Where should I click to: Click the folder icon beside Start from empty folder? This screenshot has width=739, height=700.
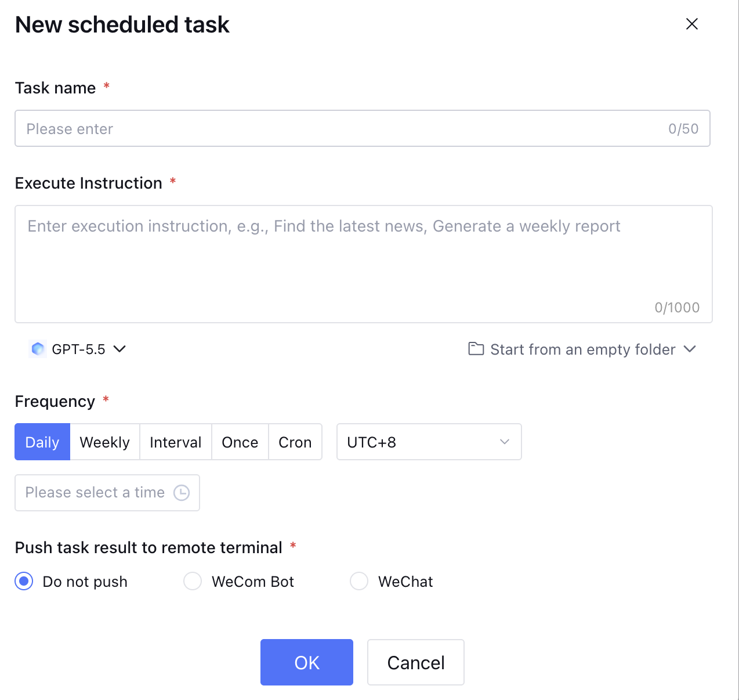point(476,349)
